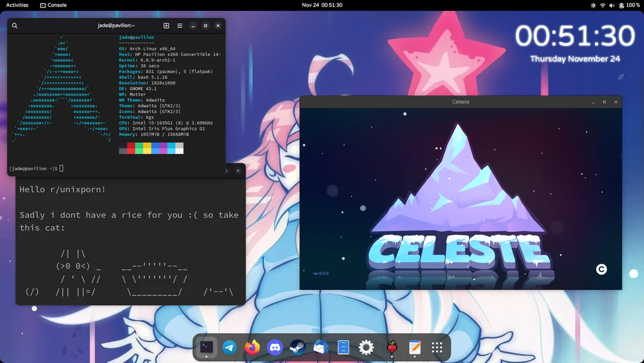Launch Steam from the dock

pos(298,347)
